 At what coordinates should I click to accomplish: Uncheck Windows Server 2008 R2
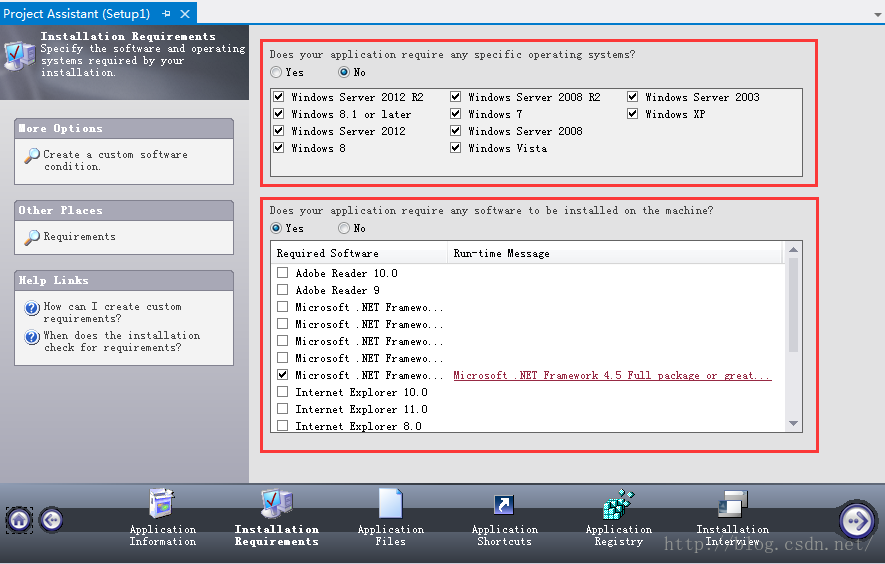455,97
